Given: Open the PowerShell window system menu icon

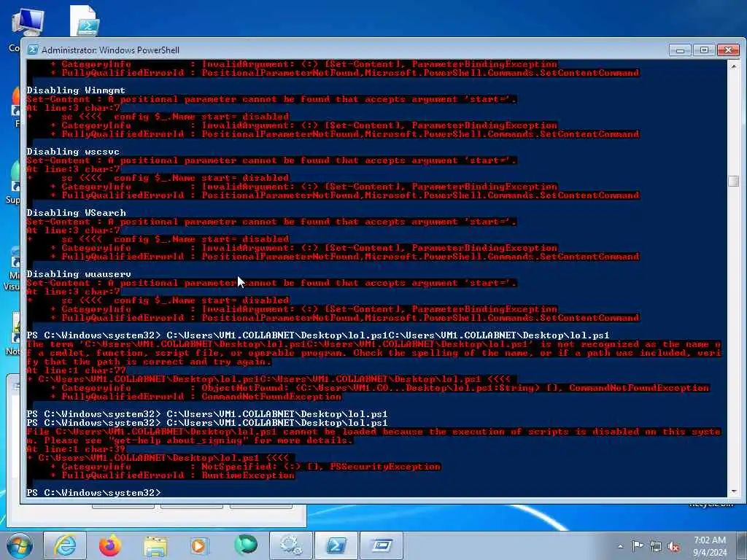Looking at the screenshot, I should (33, 50).
